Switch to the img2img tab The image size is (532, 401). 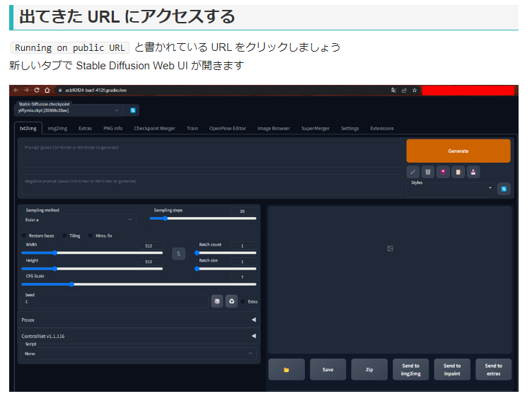[57, 128]
